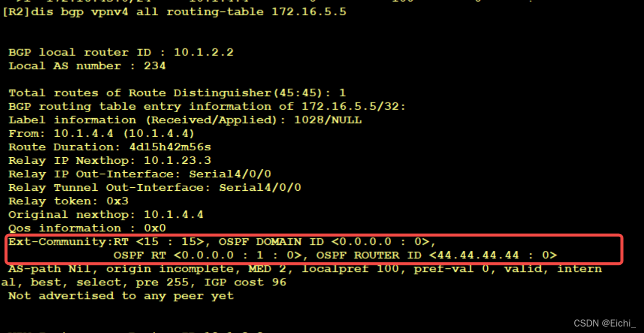Click the Qos information 0x0 line
This screenshot has width=644, height=333.
[87, 228]
